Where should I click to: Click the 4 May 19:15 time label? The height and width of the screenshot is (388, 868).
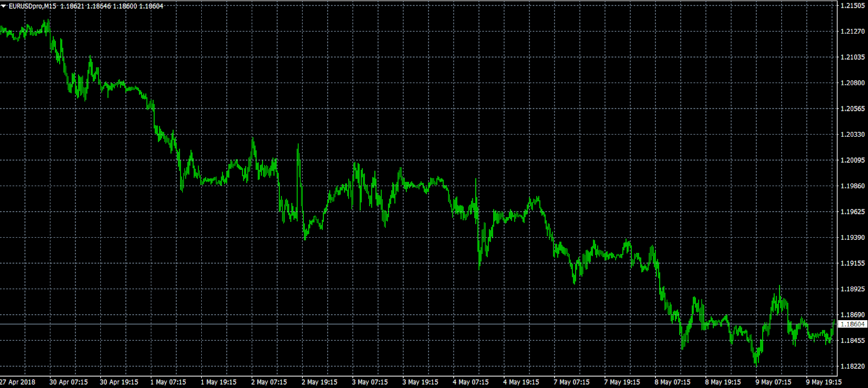[521, 382]
